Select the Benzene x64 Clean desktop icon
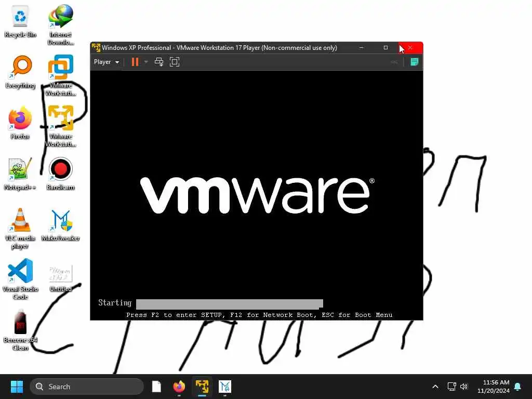This screenshot has width=532, height=399. 20,330
